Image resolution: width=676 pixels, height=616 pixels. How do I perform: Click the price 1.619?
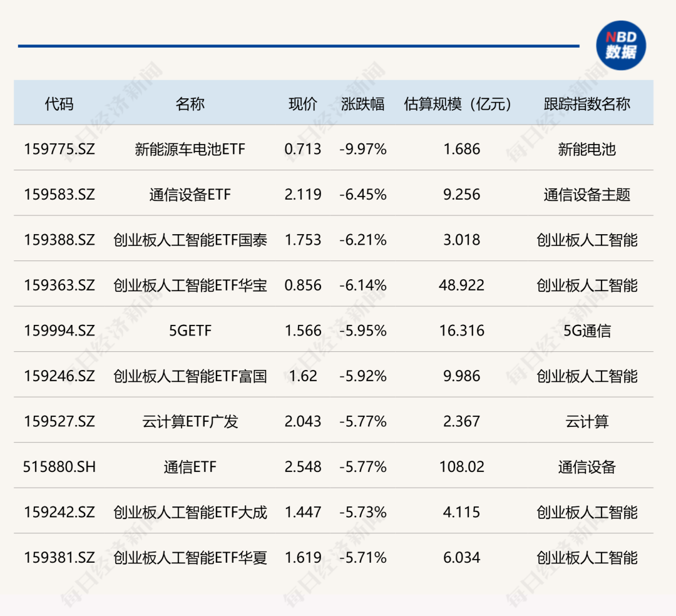(x=303, y=557)
